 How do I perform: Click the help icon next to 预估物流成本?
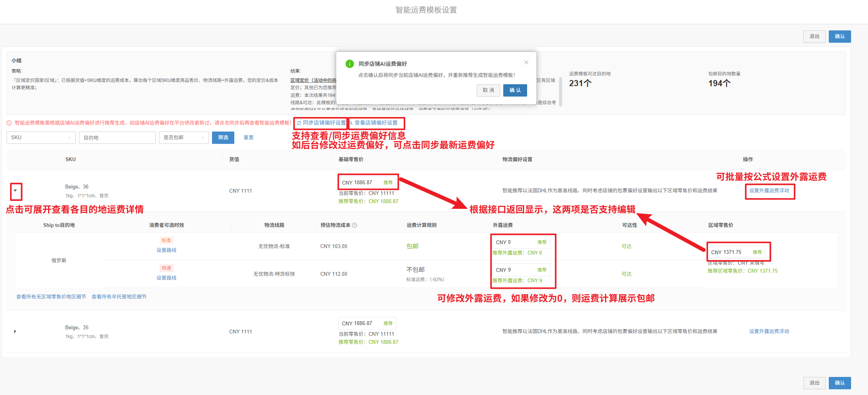355,225
